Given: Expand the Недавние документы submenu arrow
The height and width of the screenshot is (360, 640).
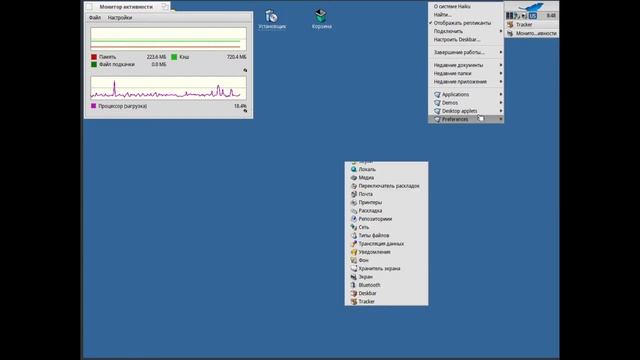Looking at the screenshot, I should click(500, 65).
